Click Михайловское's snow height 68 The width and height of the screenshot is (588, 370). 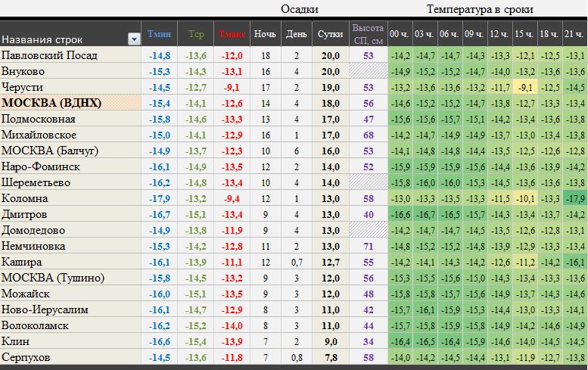369,135
